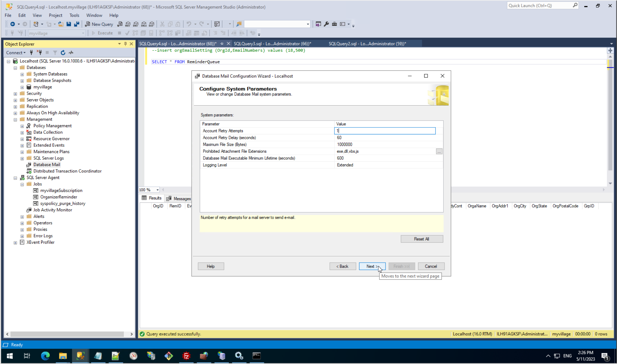
Task: Click the File Explorer taskbar icon
Action: tap(63, 356)
